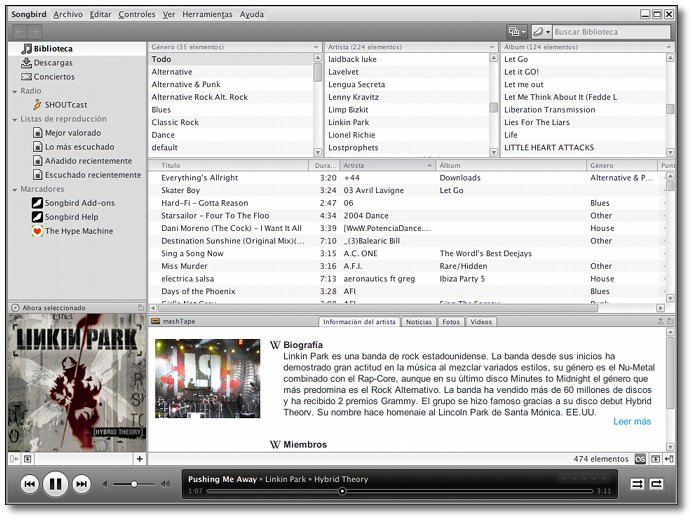Rate the song in the star rating area

(x=584, y=478)
